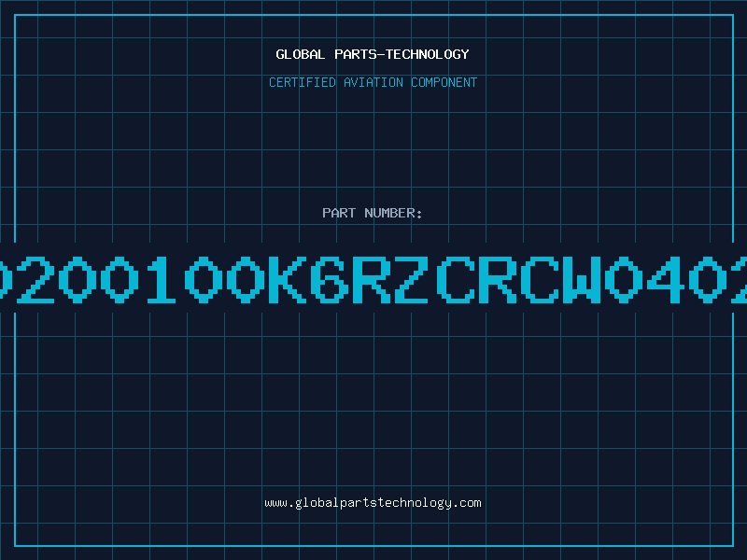Click the large part number 200100K6RZCRCW0402
This screenshot has width=747, height=560.
point(373,279)
